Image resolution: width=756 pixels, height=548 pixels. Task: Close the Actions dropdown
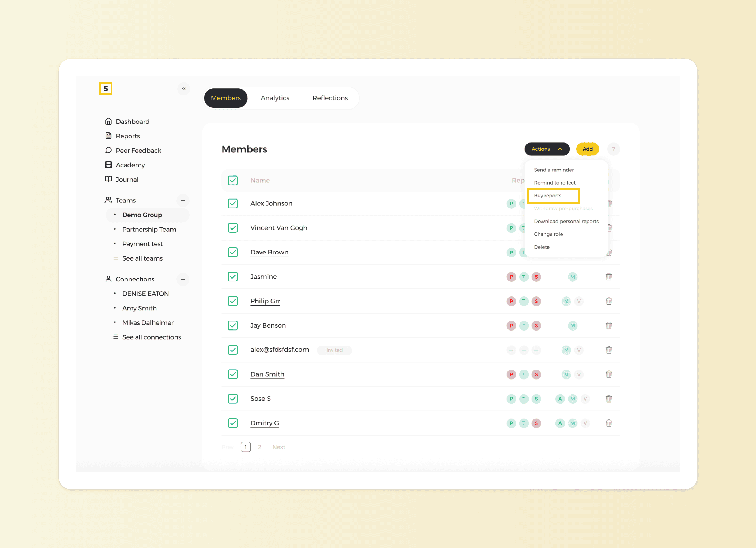coord(547,149)
